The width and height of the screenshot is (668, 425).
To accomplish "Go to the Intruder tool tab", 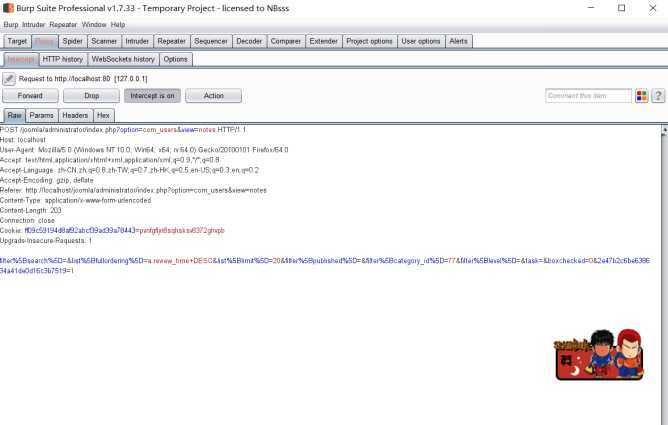I will pos(137,41).
